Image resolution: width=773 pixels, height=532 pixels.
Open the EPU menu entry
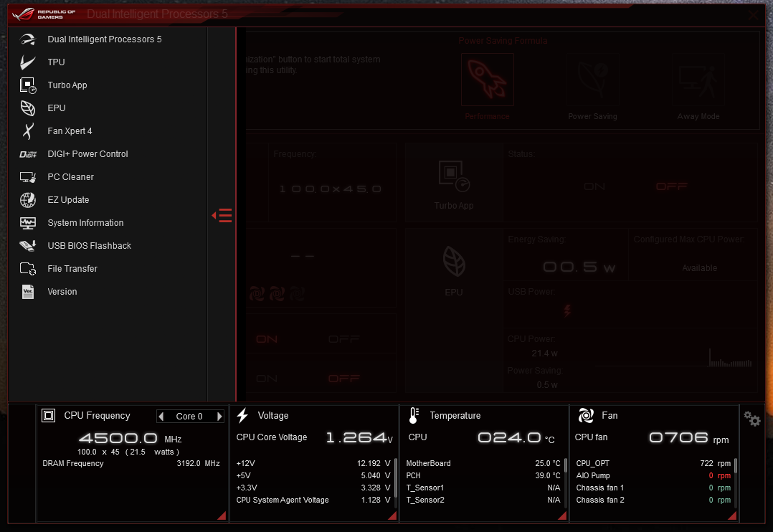[x=57, y=108]
